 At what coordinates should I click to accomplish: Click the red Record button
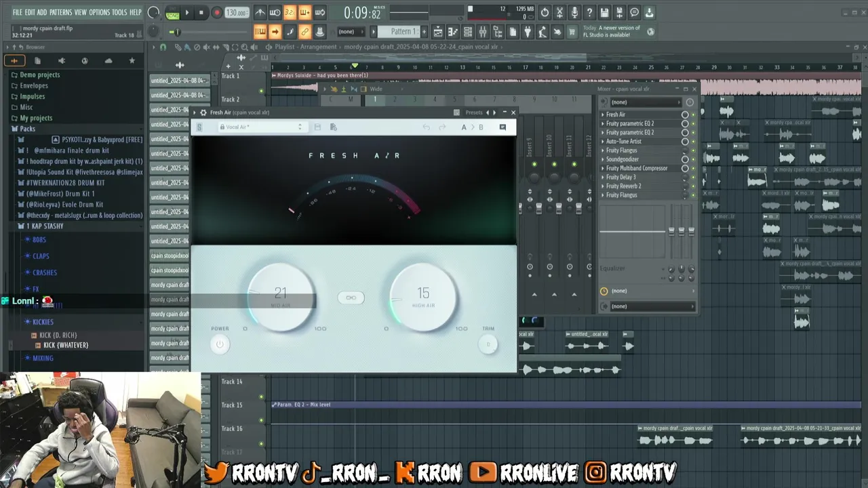click(216, 12)
